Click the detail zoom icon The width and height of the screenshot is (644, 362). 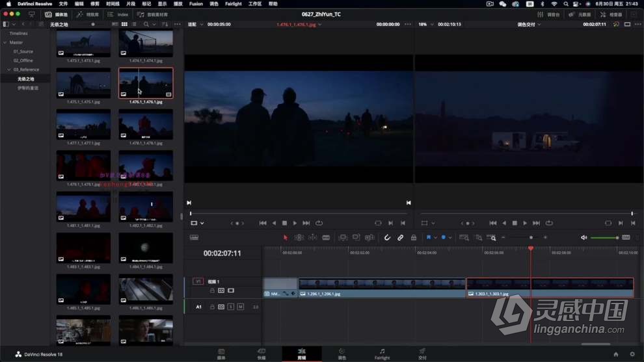tap(478, 238)
